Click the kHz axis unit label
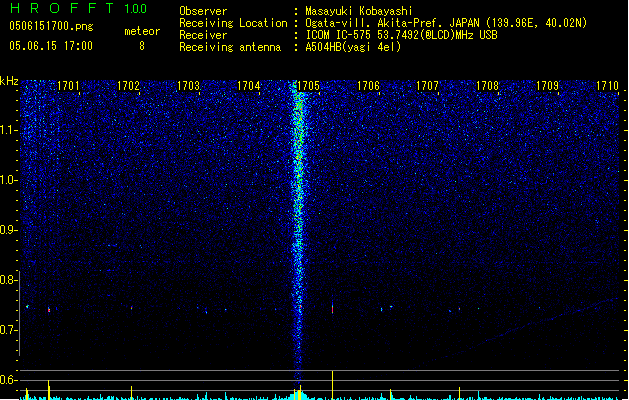This screenshot has width=629, height=400. (9, 81)
